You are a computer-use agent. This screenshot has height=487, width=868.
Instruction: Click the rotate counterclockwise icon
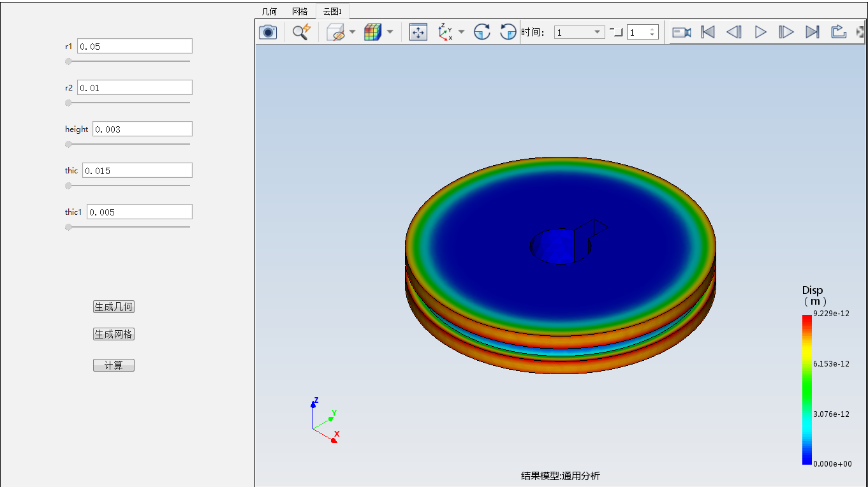coord(508,32)
